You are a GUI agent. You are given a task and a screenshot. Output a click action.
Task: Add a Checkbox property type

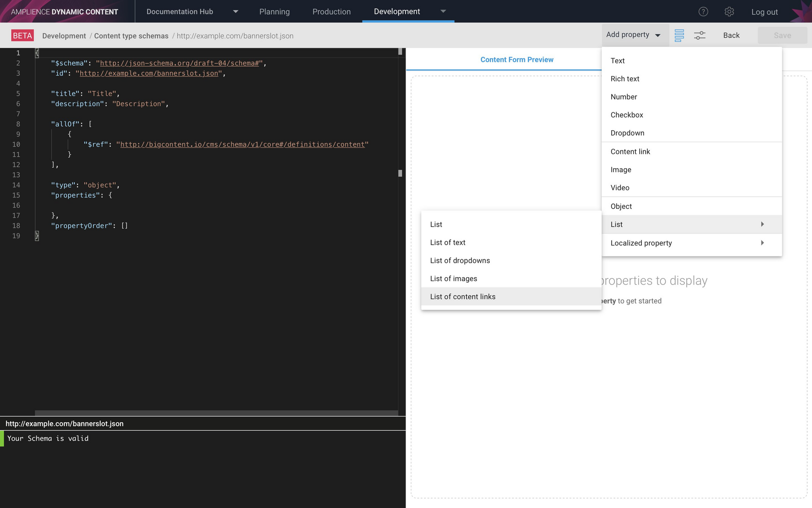(626, 115)
